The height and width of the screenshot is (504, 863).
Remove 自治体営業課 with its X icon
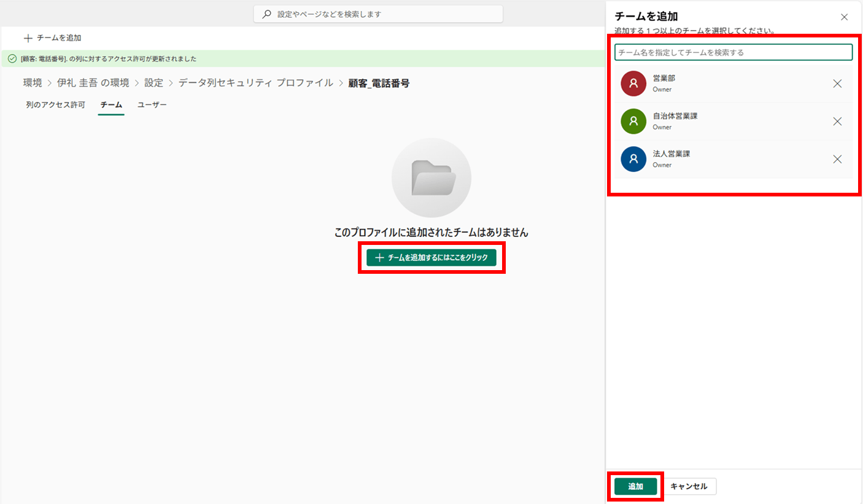click(837, 122)
